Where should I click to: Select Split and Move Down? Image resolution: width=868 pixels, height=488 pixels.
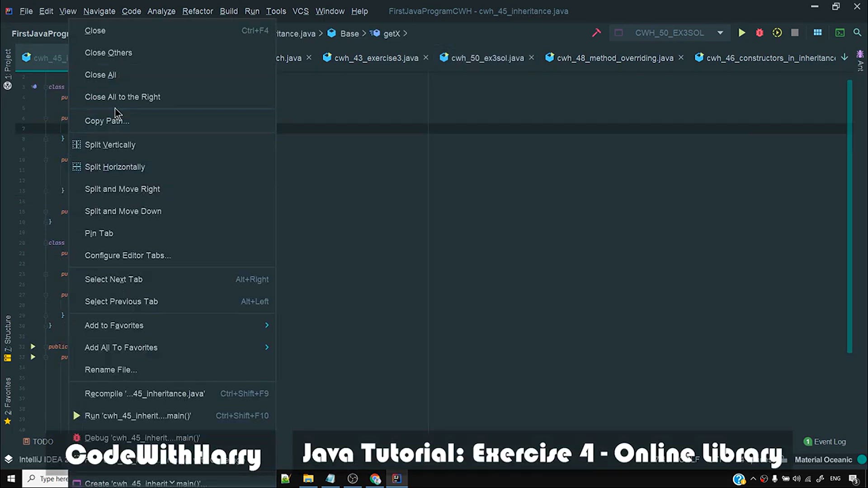(172, 211)
